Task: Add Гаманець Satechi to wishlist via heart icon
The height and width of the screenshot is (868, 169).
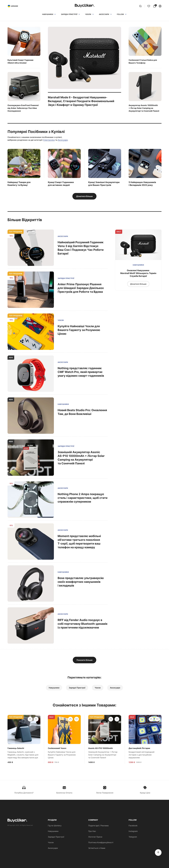Action: pos(36,719)
